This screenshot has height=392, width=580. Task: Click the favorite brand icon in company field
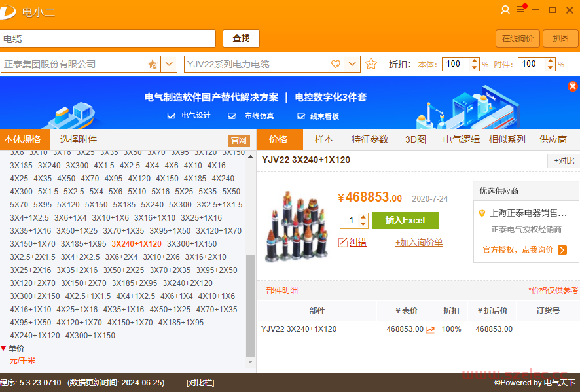pos(153,64)
